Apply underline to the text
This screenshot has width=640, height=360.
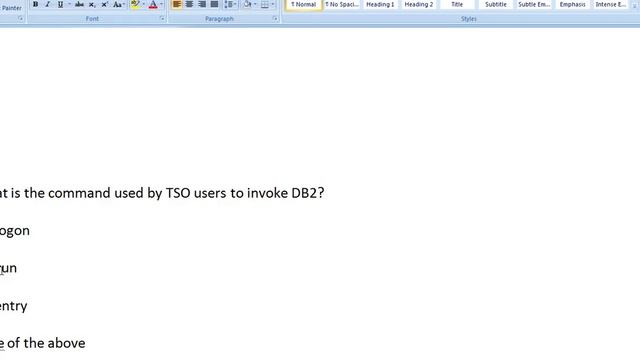60,4
